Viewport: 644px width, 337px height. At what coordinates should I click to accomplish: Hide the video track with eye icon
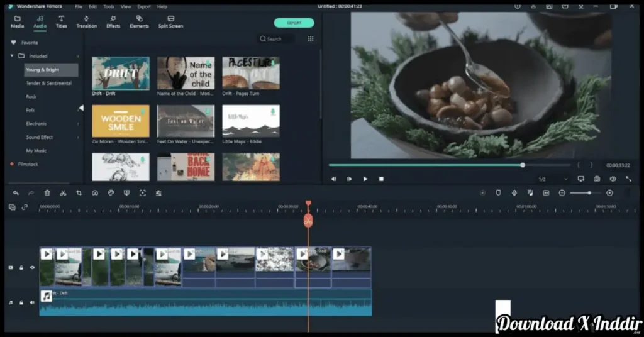tap(32, 267)
